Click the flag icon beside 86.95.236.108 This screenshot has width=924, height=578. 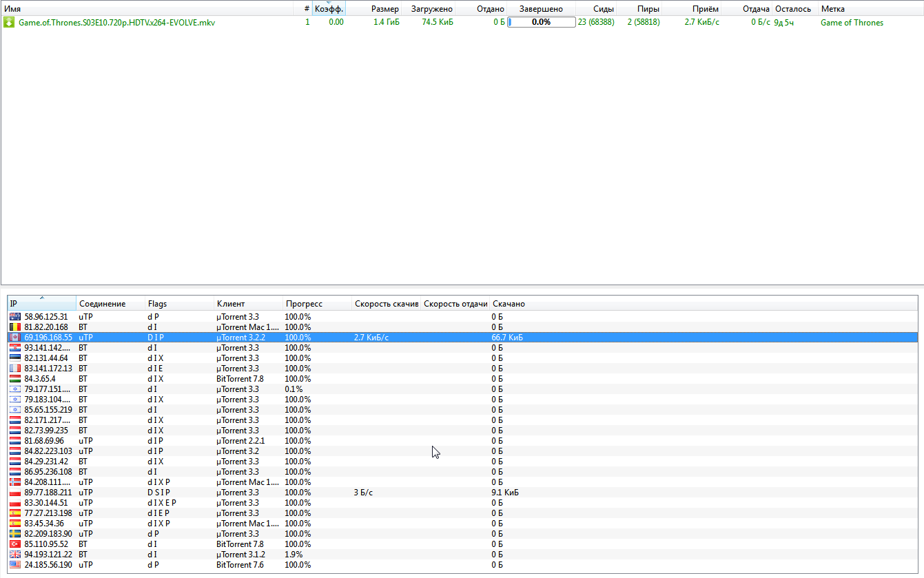(x=15, y=472)
